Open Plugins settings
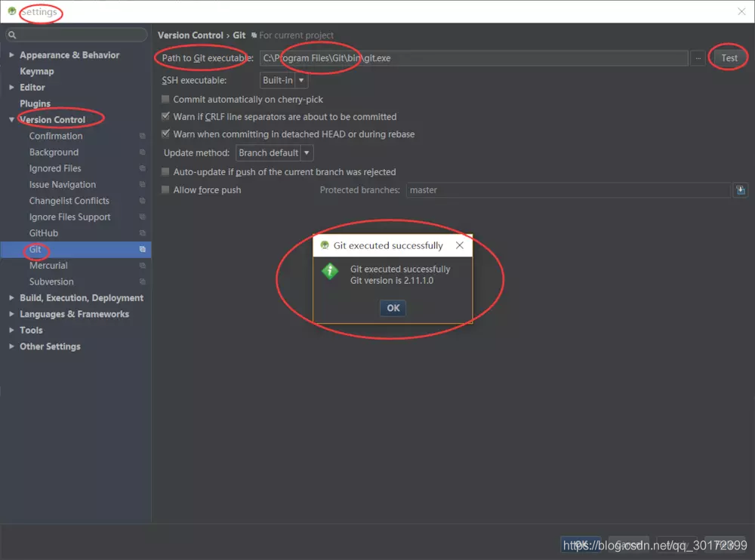The height and width of the screenshot is (560, 755). point(35,103)
